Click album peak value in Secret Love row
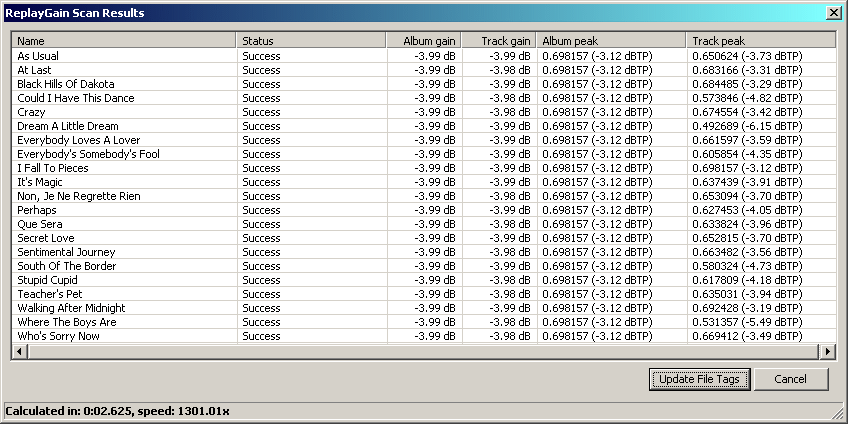This screenshot has height=424, width=848. coord(598,238)
